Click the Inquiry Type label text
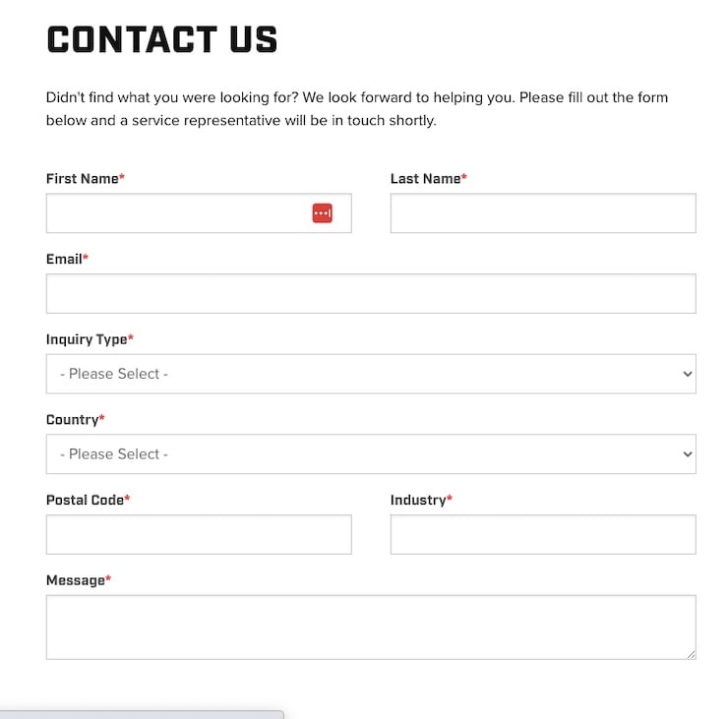This screenshot has height=719, width=728. 87,339
